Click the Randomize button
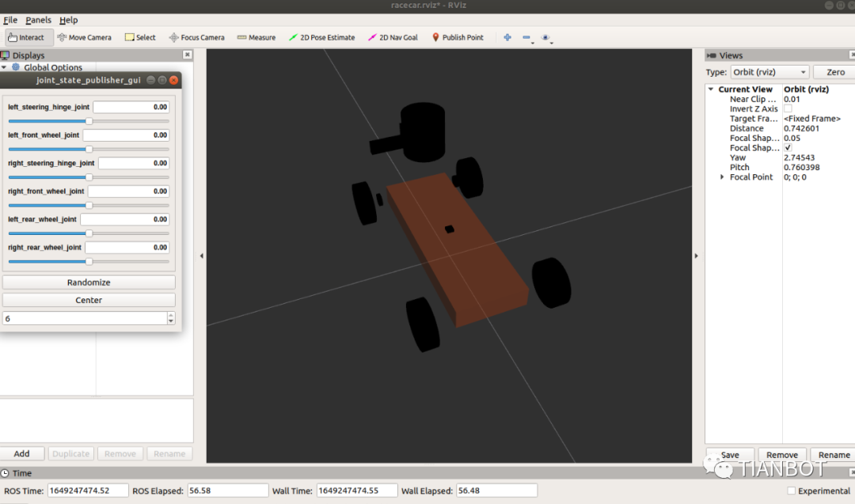855x504 pixels. point(89,282)
